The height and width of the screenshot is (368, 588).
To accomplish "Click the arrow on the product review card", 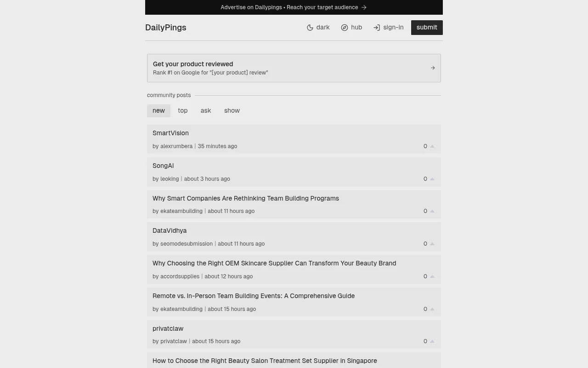I will [x=432, y=68].
